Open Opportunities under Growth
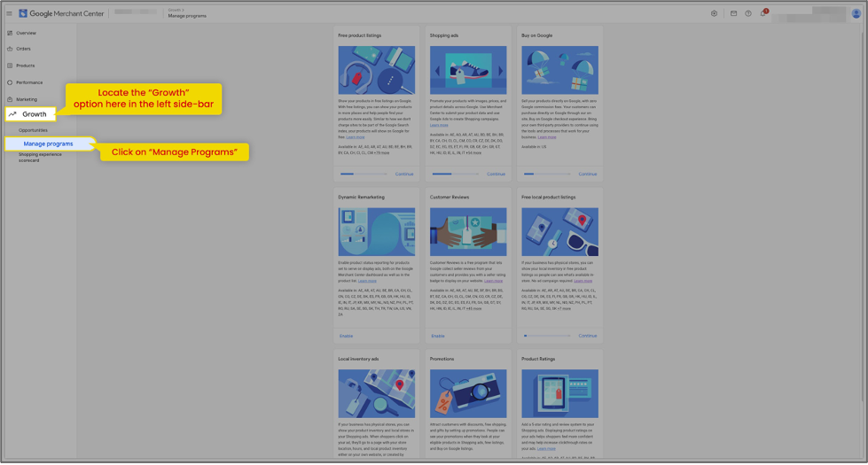The image size is (868, 465). point(33,130)
